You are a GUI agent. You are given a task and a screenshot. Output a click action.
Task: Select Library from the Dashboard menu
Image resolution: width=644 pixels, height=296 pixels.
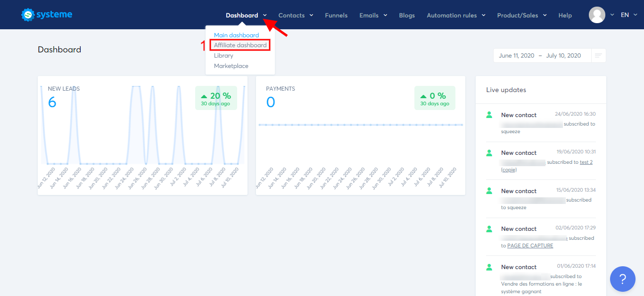[x=223, y=55]
